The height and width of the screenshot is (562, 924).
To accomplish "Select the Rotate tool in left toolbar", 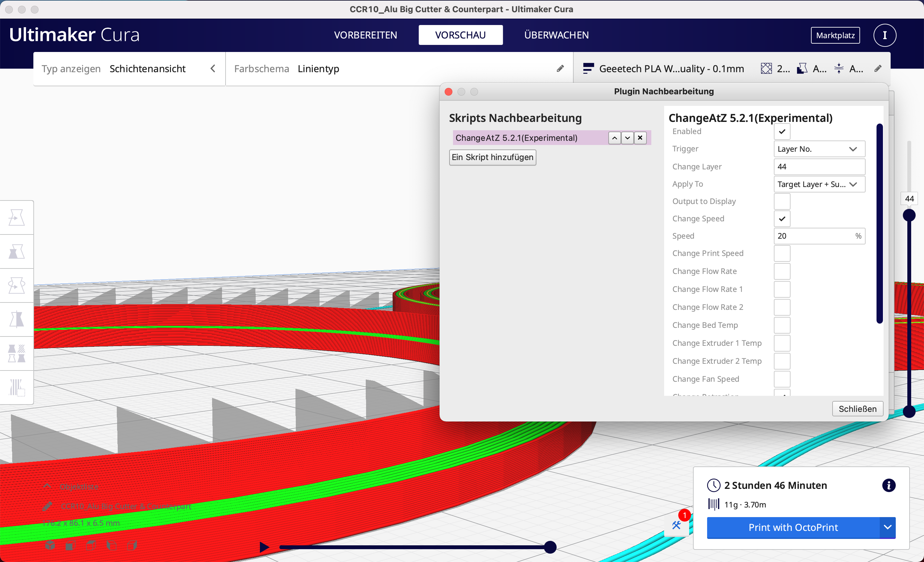I will point(16,285).
